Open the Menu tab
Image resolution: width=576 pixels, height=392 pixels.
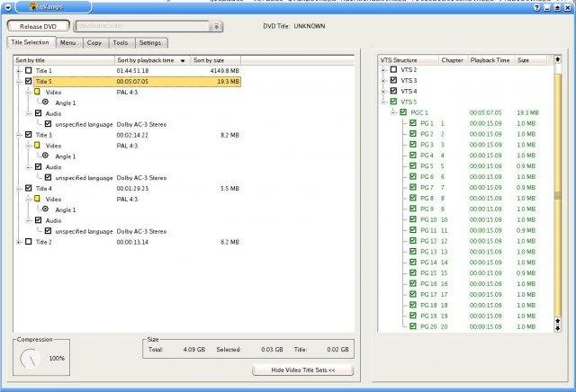tap(68, 42)
